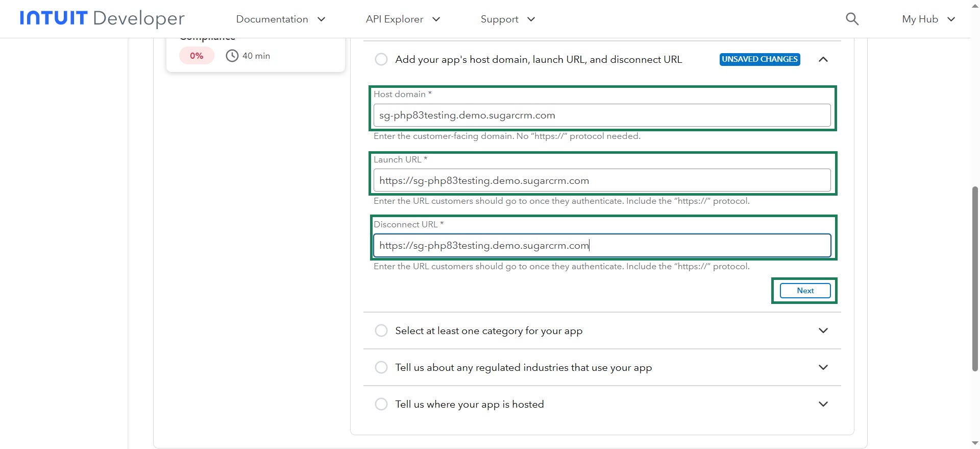
Task: Click the page vertical scrollbar thumb
Action: click(975, 278)
